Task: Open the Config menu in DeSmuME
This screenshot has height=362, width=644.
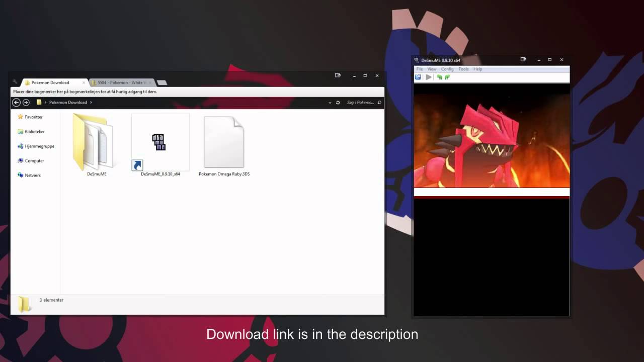Action: click(x=447, y=69)
